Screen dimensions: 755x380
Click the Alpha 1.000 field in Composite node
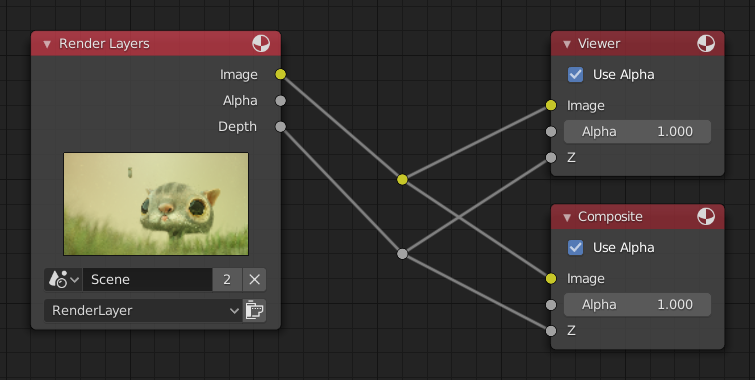637,304
